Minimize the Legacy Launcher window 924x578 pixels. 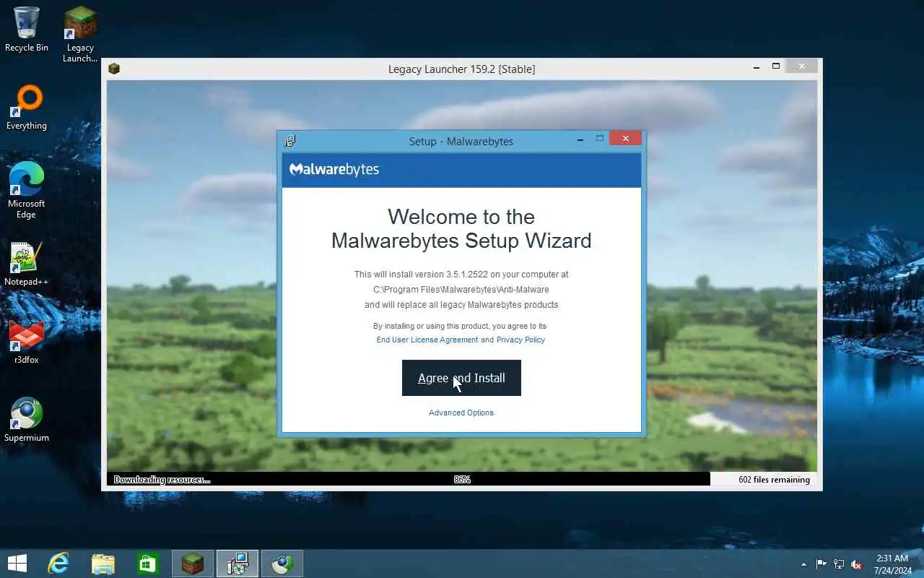pyautogui.click(x=757, y=67)
